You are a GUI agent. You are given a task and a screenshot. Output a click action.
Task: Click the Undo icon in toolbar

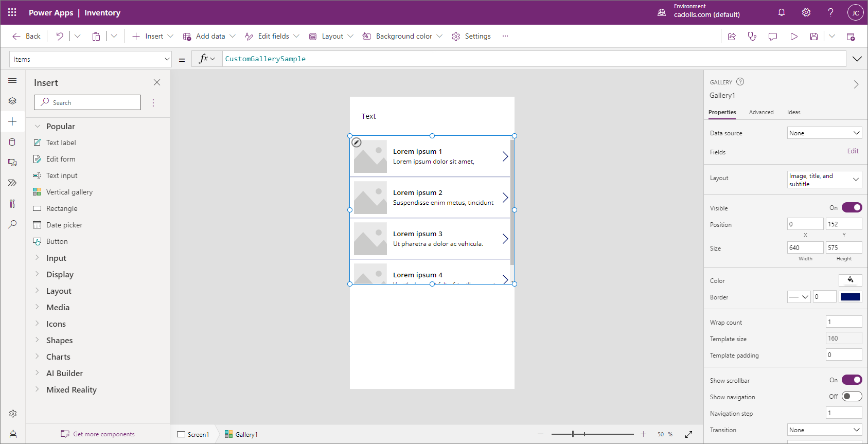coord(60,36)
